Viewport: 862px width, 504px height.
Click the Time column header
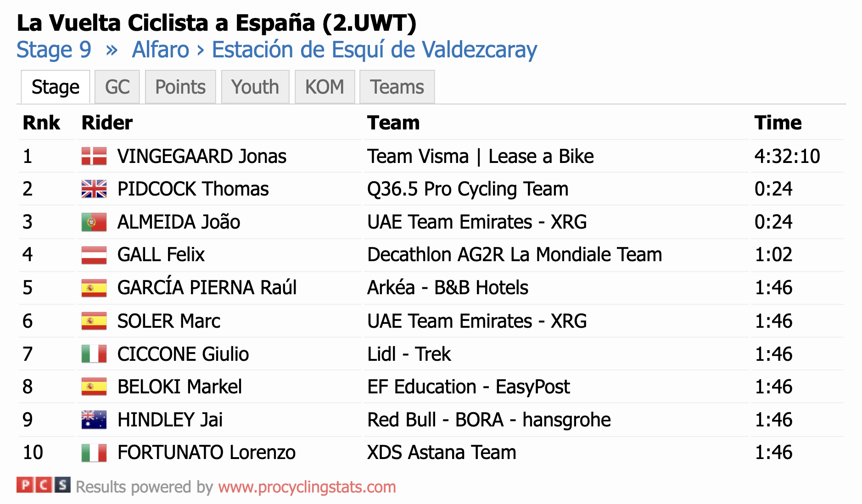click(778, 123)
